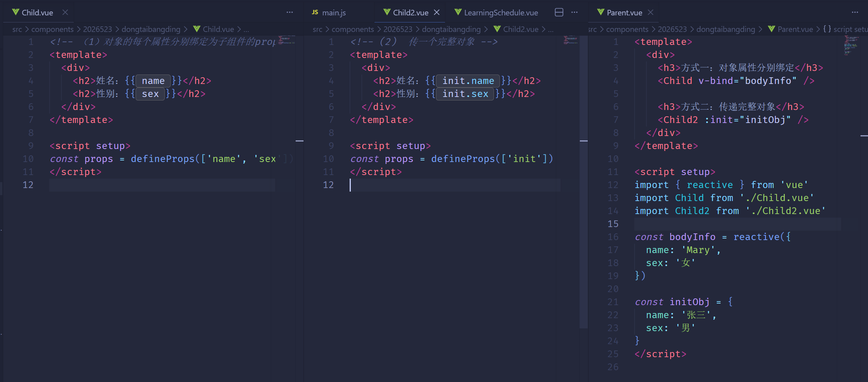Click h3 heading '方式二' in Parent.vue
This screenshot has height=382, width=868.
[731, 107]
